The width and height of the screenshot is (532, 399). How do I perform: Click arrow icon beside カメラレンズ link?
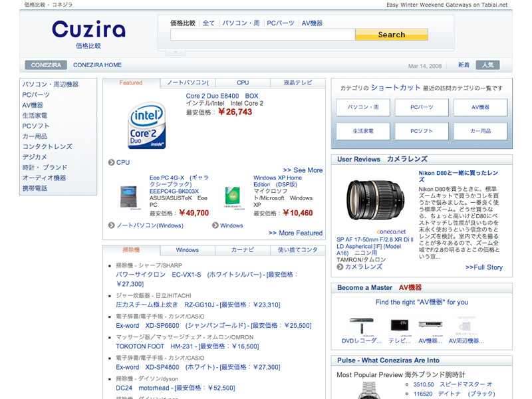pyautogui.click(x=340, y=267)
